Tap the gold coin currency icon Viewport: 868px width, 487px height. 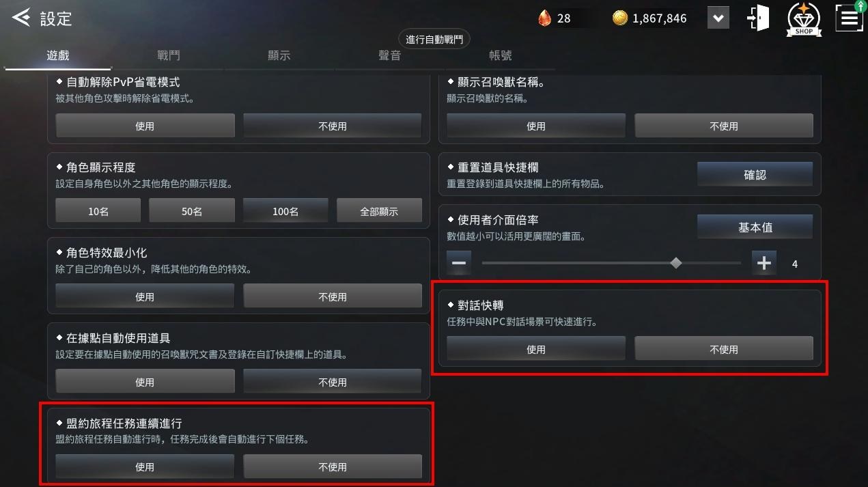(x=619, y=18)
